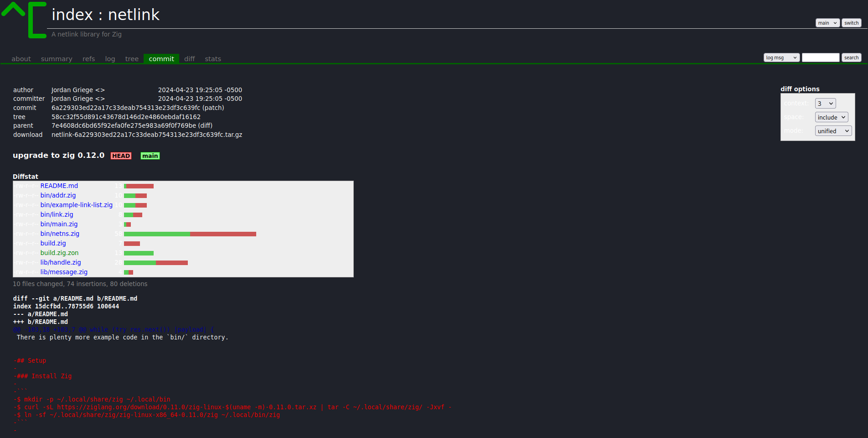Open bin/example-link-list.zig in the diffstat
The width and height of the screenshot is (868, 438).
coord(76,205)
